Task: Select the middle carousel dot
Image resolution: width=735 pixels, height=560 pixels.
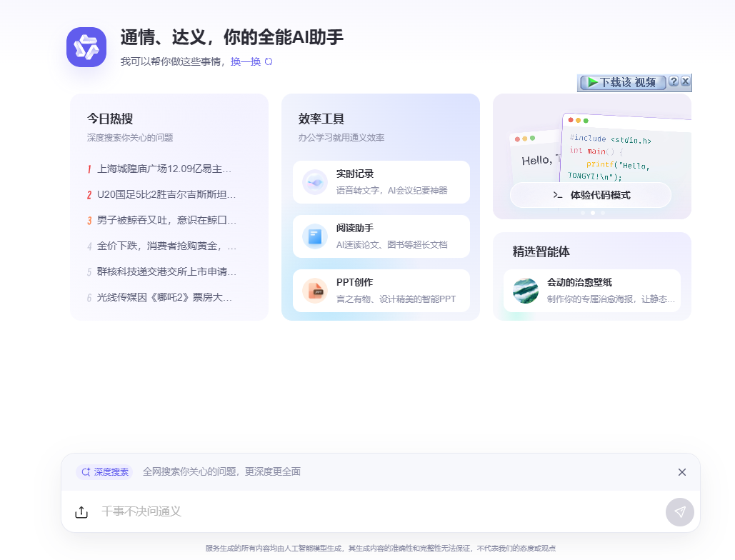Action: (593, 213)
